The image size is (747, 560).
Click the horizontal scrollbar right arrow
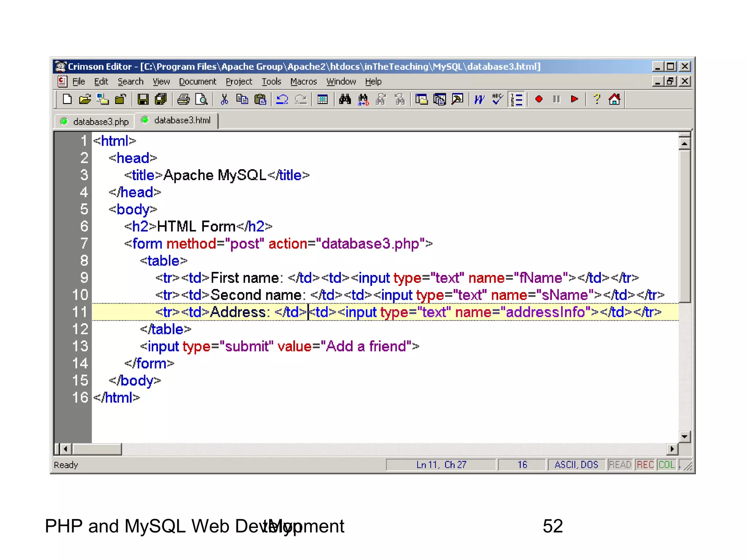(x=672, y=449)
